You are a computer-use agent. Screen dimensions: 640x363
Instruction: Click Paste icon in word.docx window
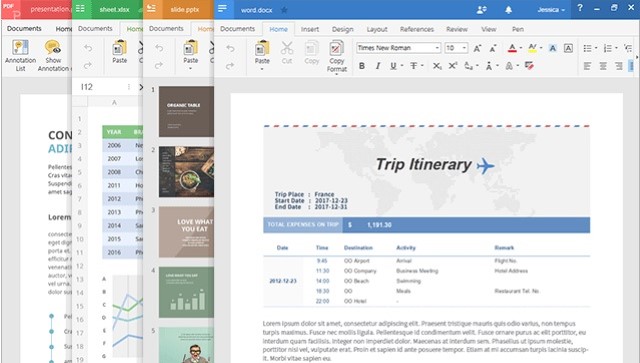coord(262,49)
